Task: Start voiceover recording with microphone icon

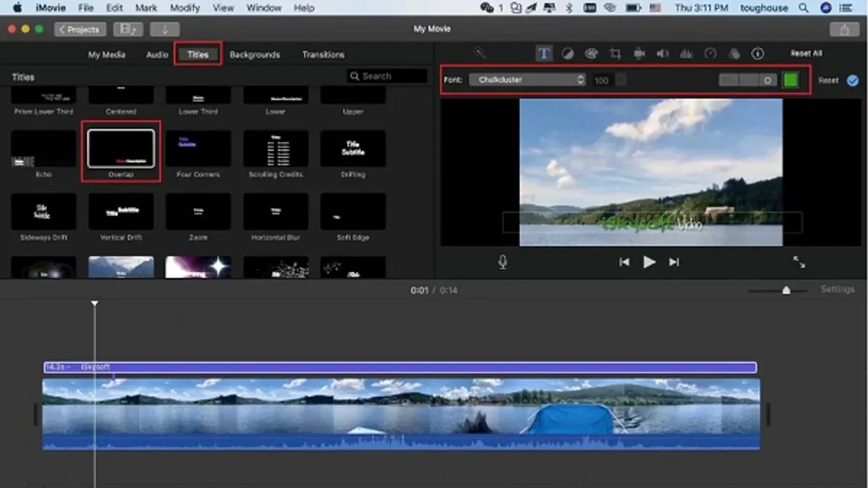Action: tap(503, 262)
